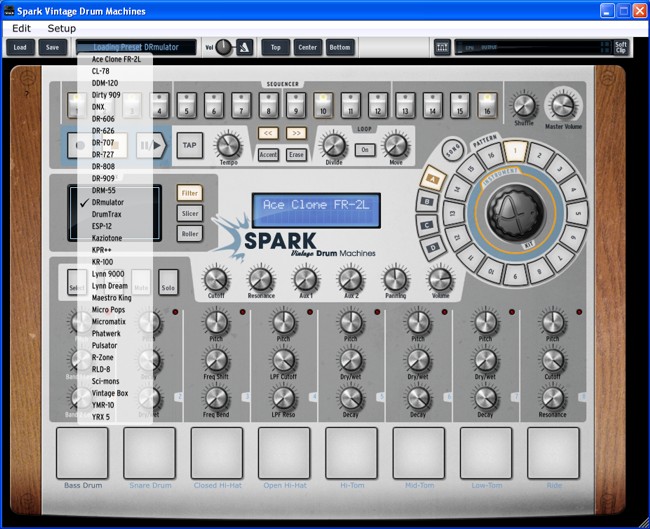Image resolution: width=650 pixels, height=529 pixels.
Task: Toggle the Solo button
Action: (x=168, y=283)
